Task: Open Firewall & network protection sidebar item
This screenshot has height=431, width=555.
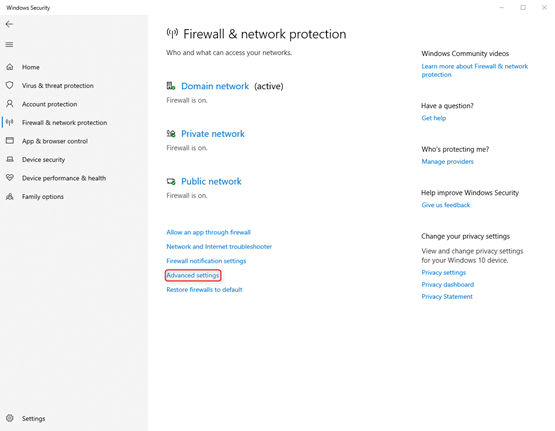Action: (64, 122)
